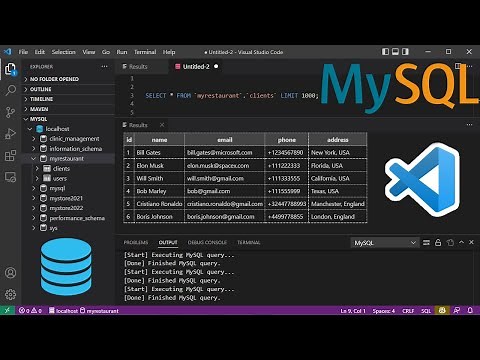The height and width of the screenshot is (360, 480).
Task: Close the bottom output panel
Action: point(471,242)
